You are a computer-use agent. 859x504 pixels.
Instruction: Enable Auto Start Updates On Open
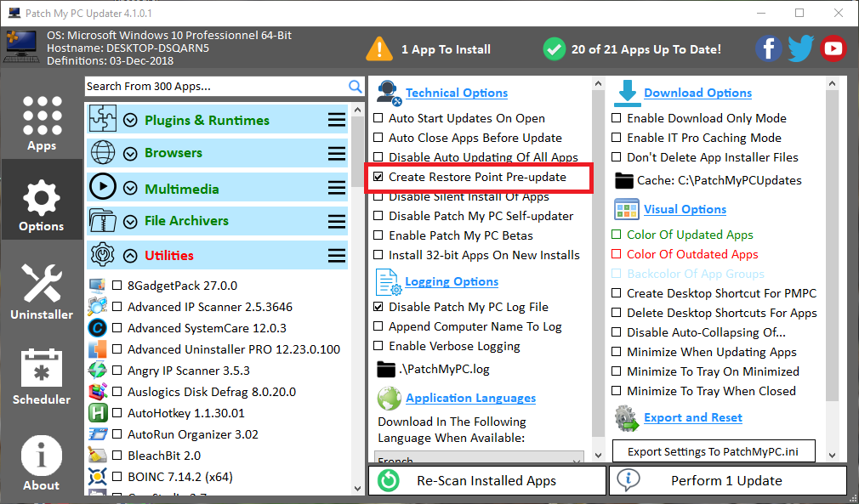click(x=379, y=118)
